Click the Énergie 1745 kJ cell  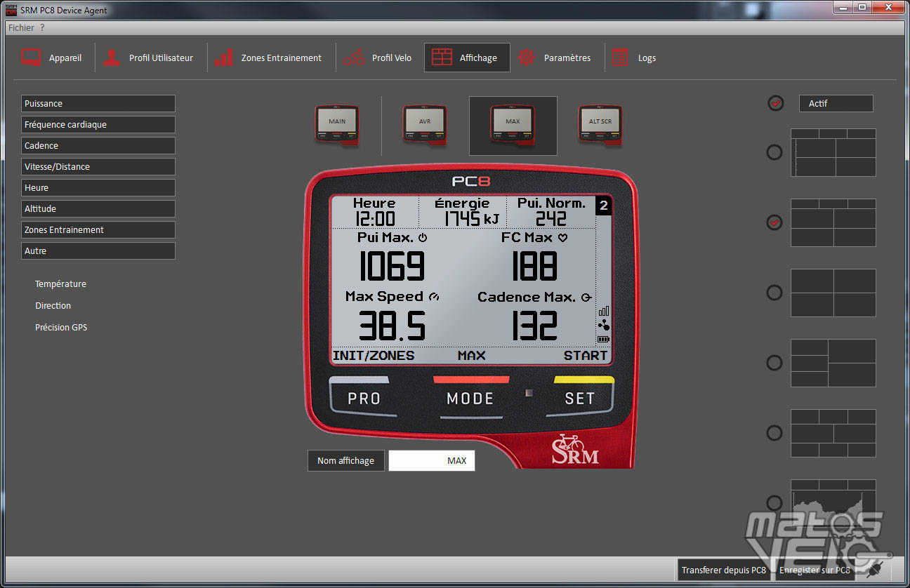coord(463,211)
